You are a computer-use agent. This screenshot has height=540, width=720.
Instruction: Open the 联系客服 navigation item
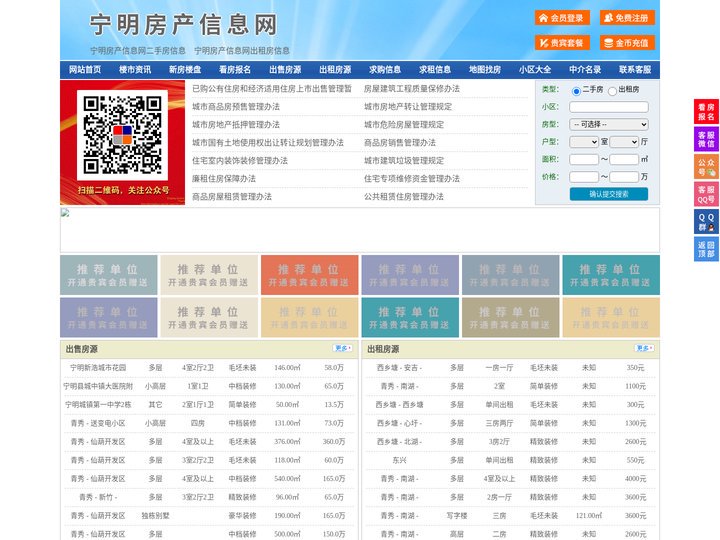pyautogui.click(x=635, y=70)
